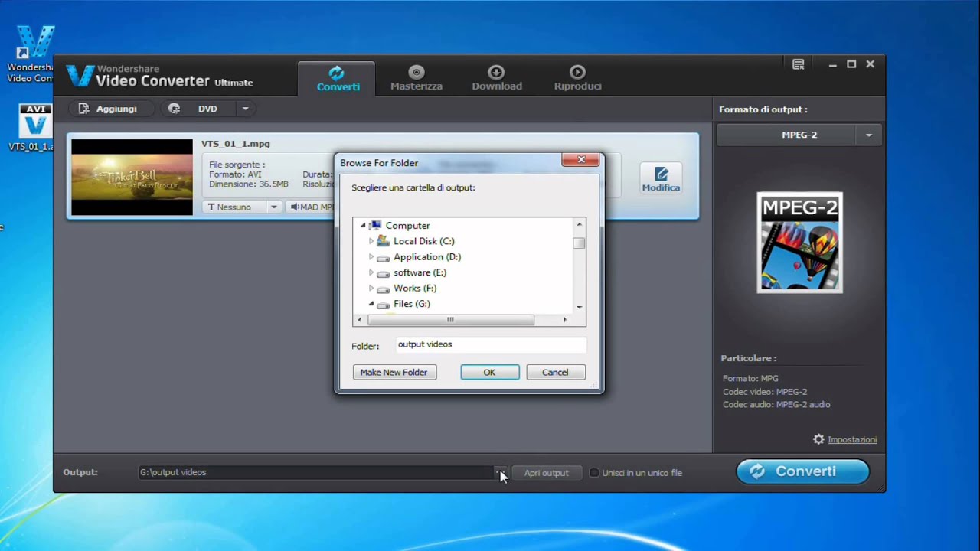Switch to the Riproduci tab
Screen dimensions: 980x551
point(577,78)
